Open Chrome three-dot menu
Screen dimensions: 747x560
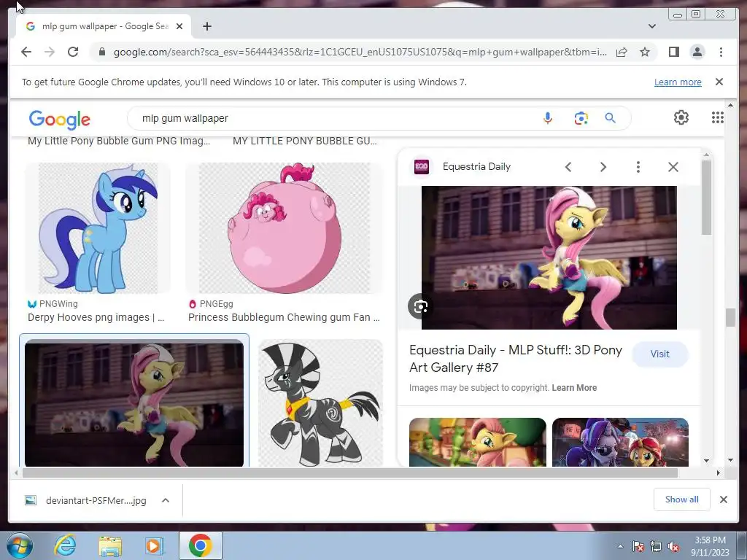pos(721,52)
